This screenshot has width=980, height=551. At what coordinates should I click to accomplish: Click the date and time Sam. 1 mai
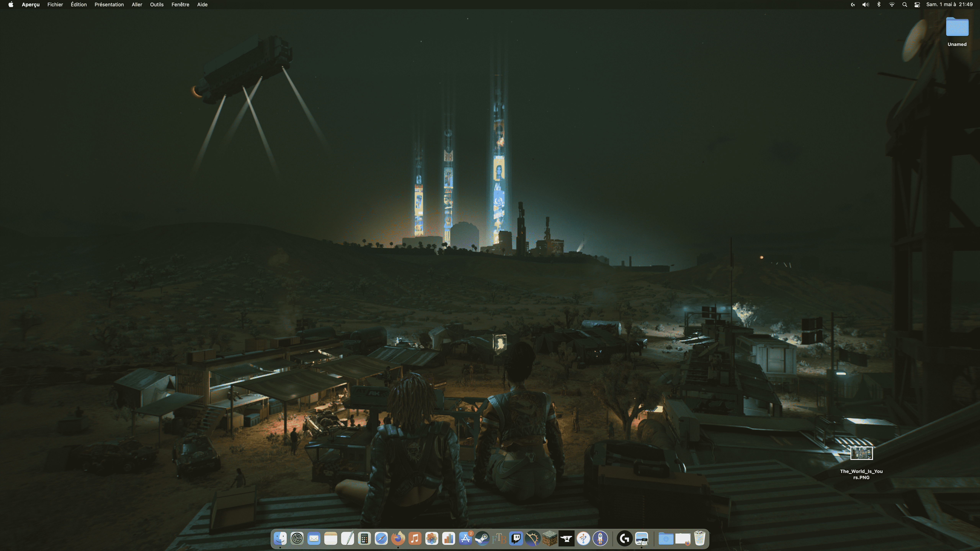click(x=949, y=5)
